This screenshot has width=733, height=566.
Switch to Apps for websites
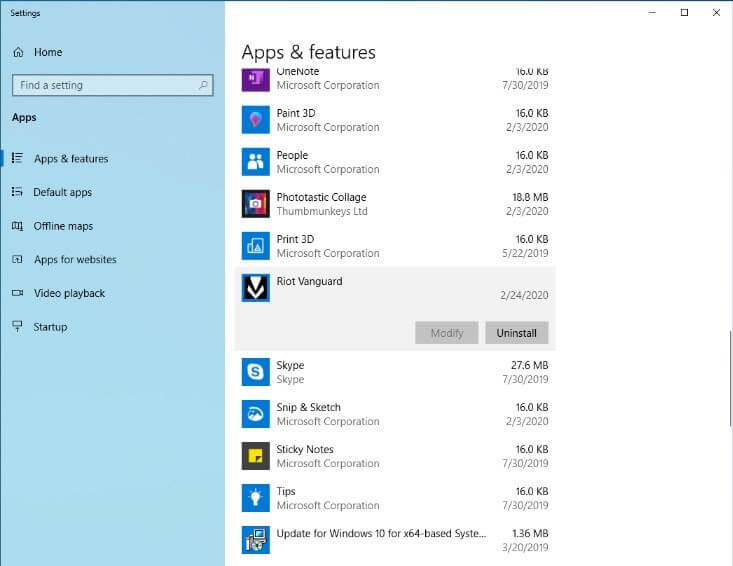75,260
